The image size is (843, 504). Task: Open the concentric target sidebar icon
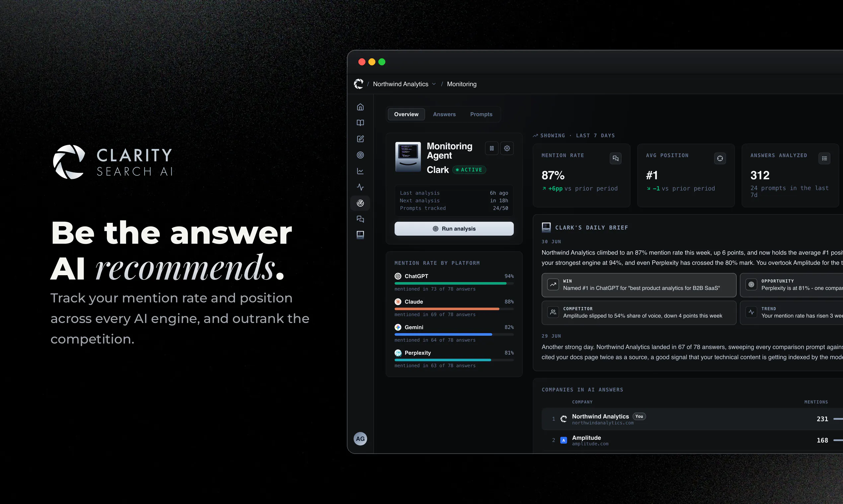[360, 155]
